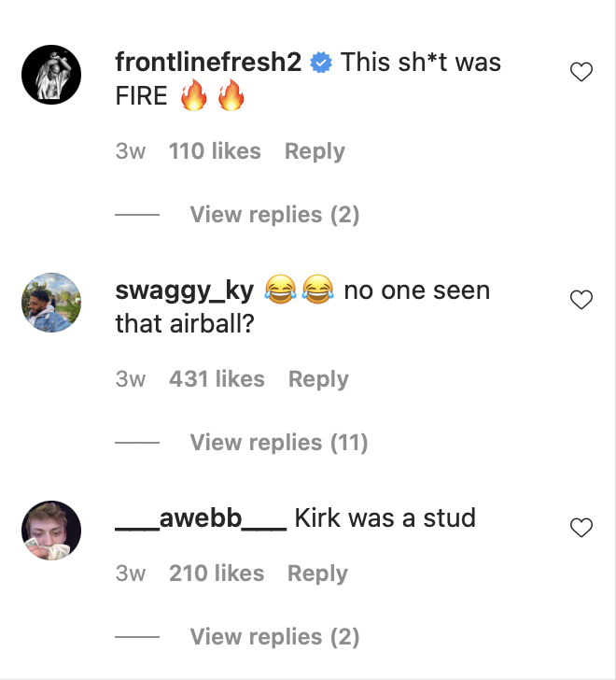The width and height of the screenshot is (616, 680).
Task: Open swaggy_ky's profile picture
Action: tap(51, 302)
